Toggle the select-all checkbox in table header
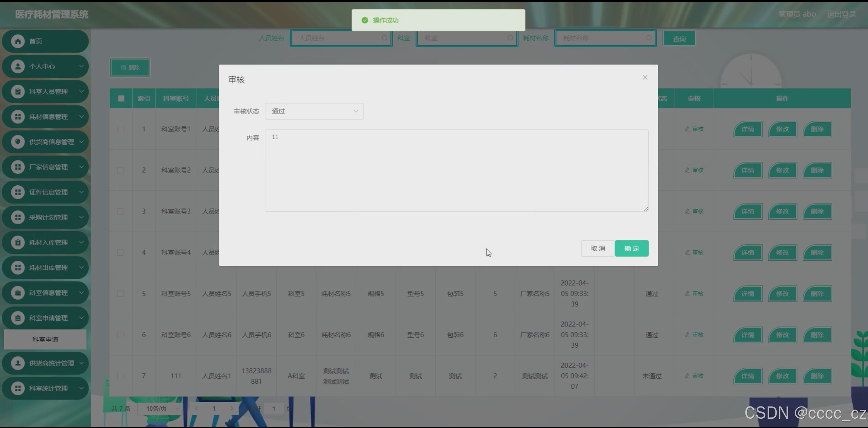The width and height of the screenshot is (868, 428). tap(121, 98)
